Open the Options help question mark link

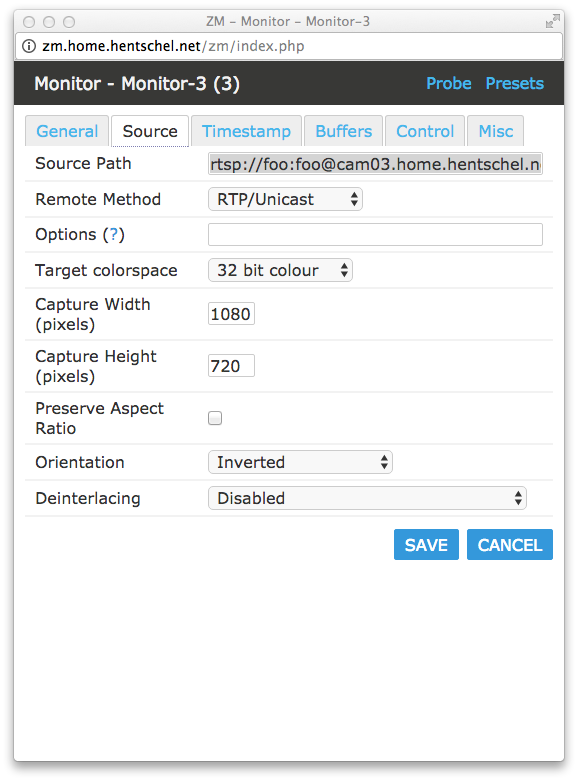pyautogui.click(x=114, y=234)
